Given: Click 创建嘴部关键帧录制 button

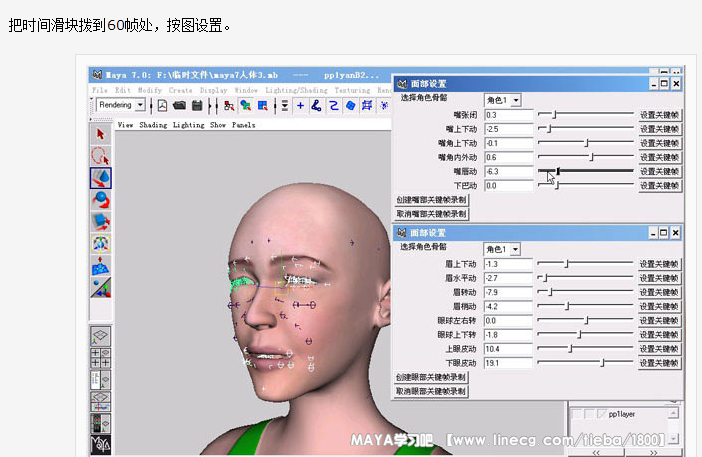Looking at the screenshot, I should pos(431,200).
